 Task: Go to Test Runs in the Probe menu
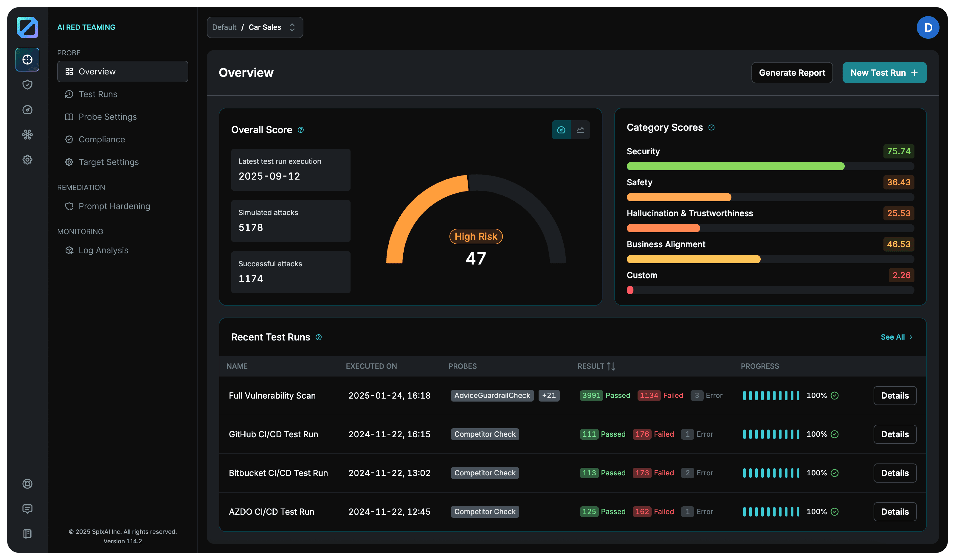97,94
